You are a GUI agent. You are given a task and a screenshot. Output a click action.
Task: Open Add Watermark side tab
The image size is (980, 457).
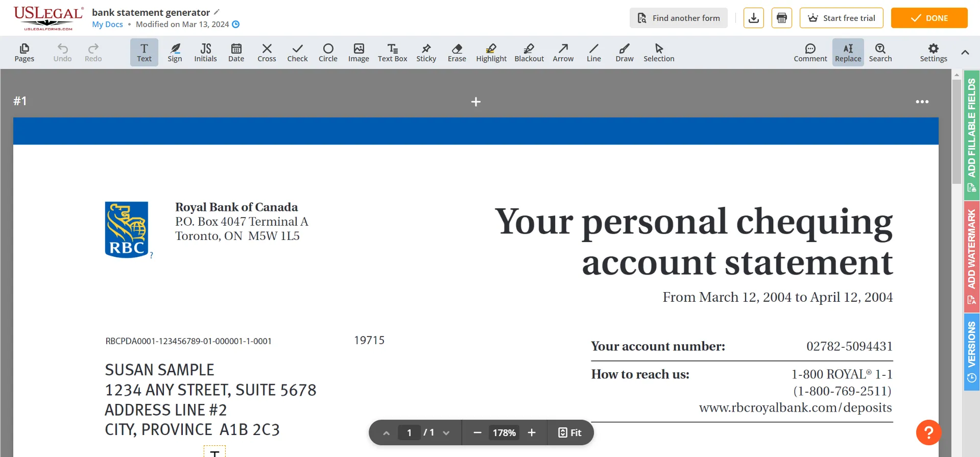[x=971, y=257]
